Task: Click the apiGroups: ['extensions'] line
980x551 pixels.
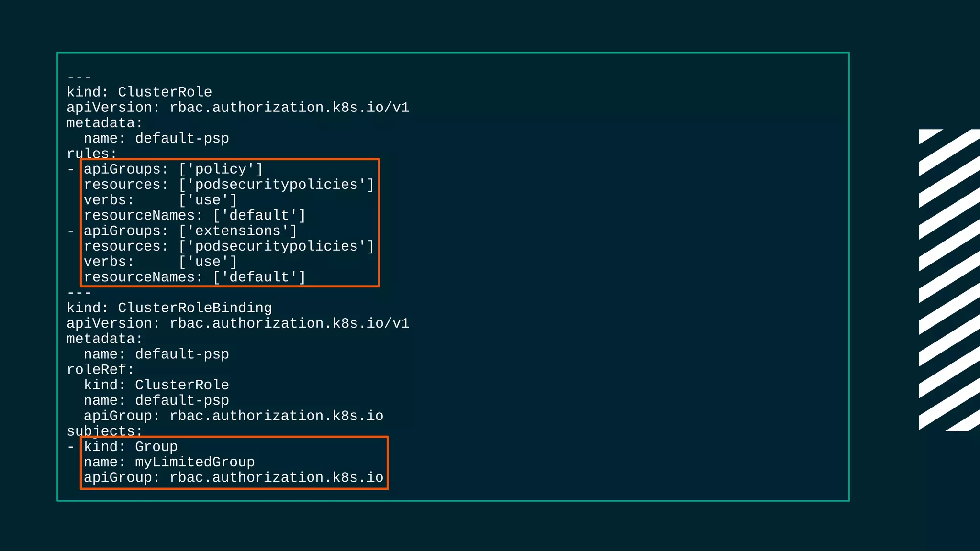Action: (190, 231)
